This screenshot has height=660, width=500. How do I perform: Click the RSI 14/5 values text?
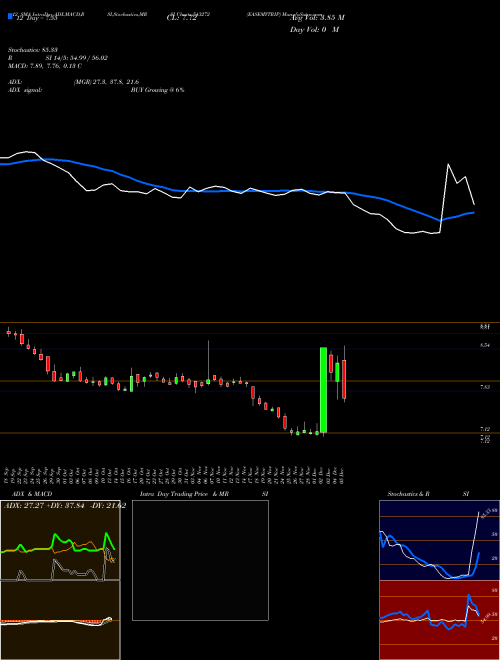77,58
